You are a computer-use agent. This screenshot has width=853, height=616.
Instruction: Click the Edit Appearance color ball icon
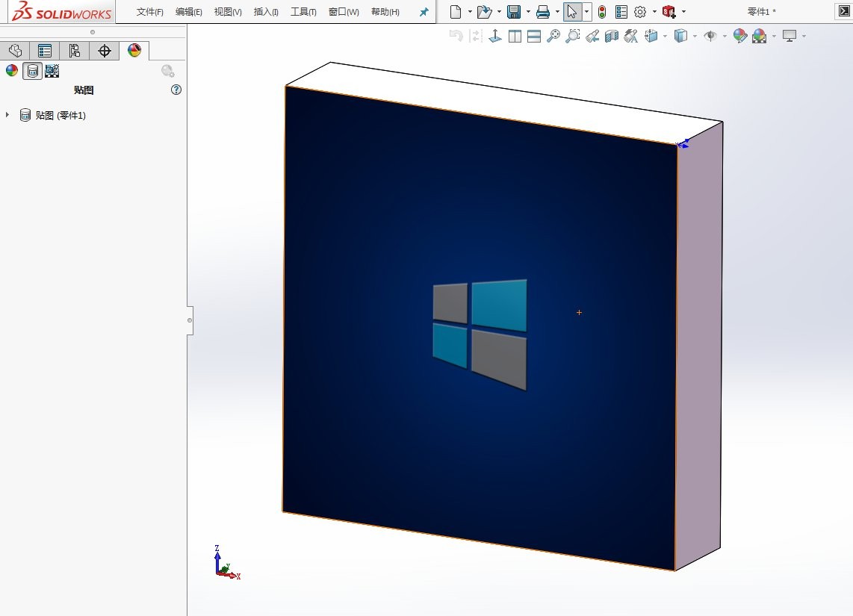740,36
